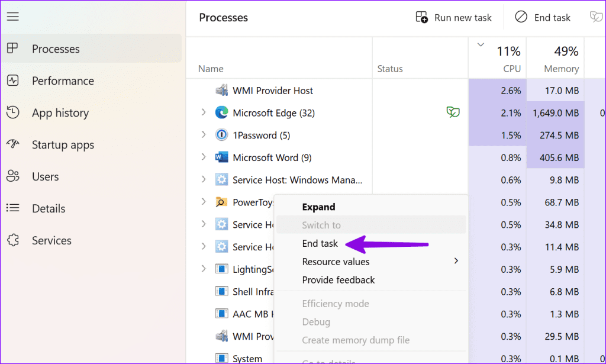Click the Microsoft Edge process icon
The image size is (606, 364).
coord(221,112)
